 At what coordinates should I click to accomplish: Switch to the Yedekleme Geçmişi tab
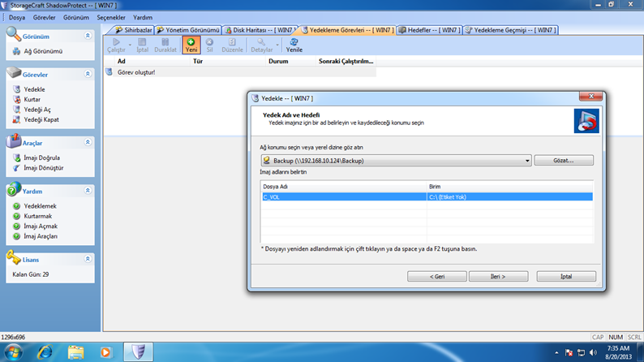[x=510, y=30]
